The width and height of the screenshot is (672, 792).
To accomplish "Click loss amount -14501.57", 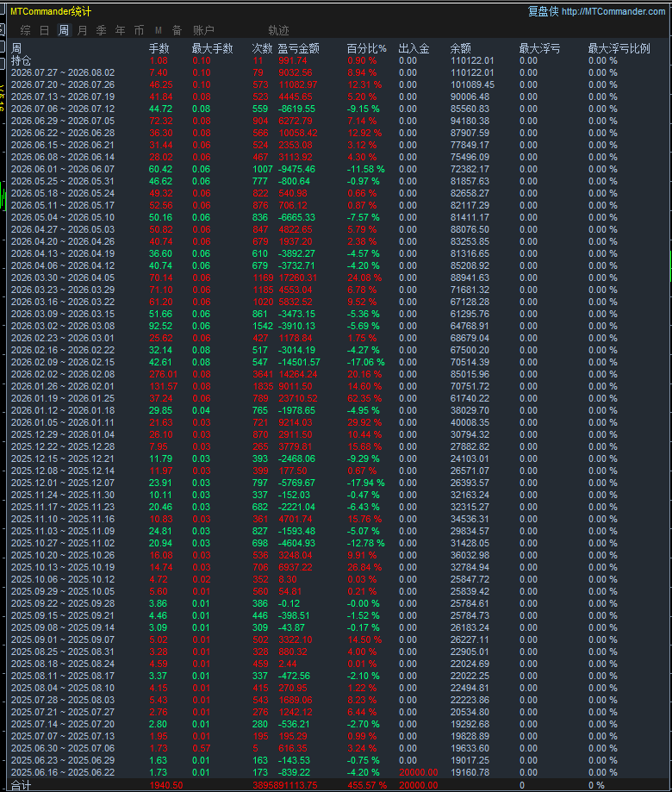I will click(x=299, y=362).
